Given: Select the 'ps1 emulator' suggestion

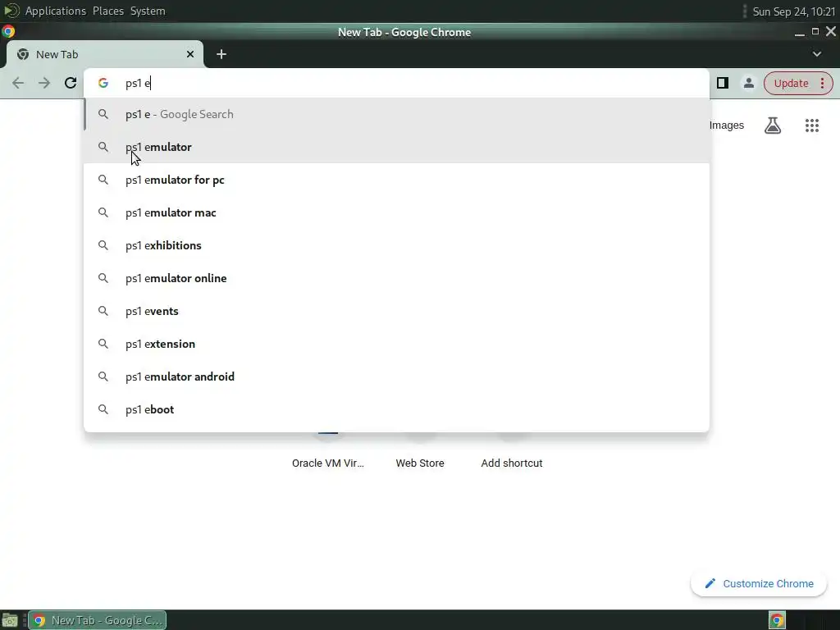Looking at the screenshot, I should pos(397,147).
